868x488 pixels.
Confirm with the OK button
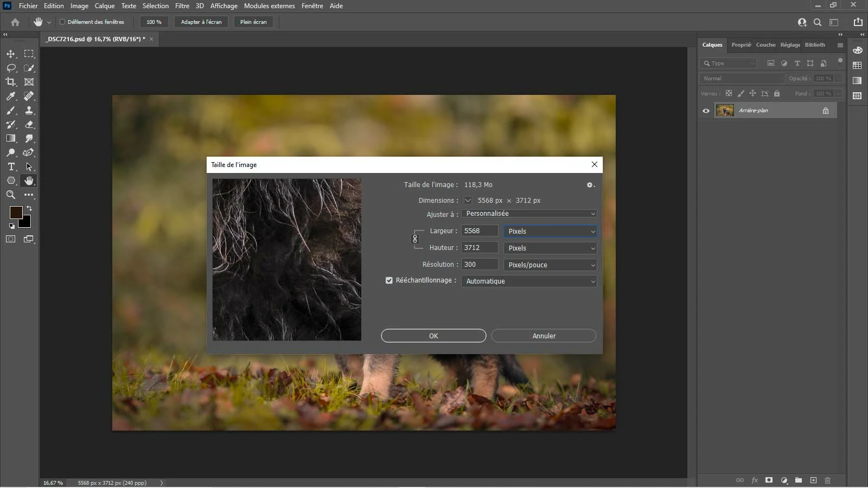tap(433, 336)
